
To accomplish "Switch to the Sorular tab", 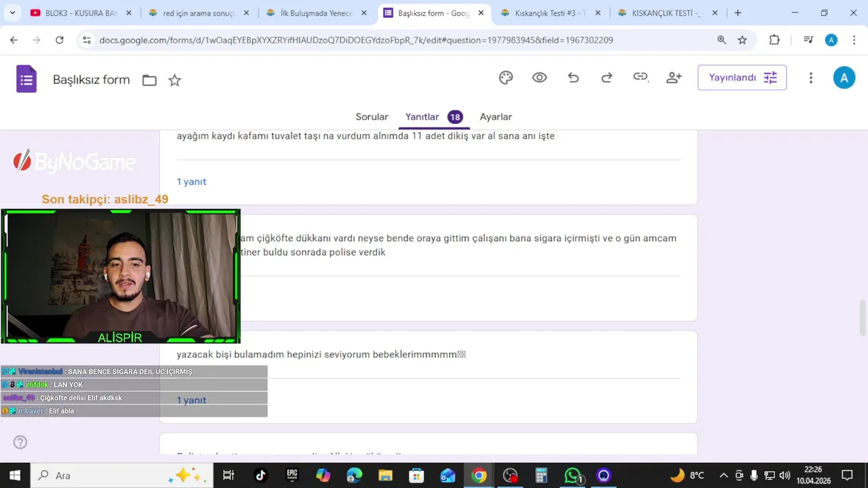I will click(x=372, y=117).
